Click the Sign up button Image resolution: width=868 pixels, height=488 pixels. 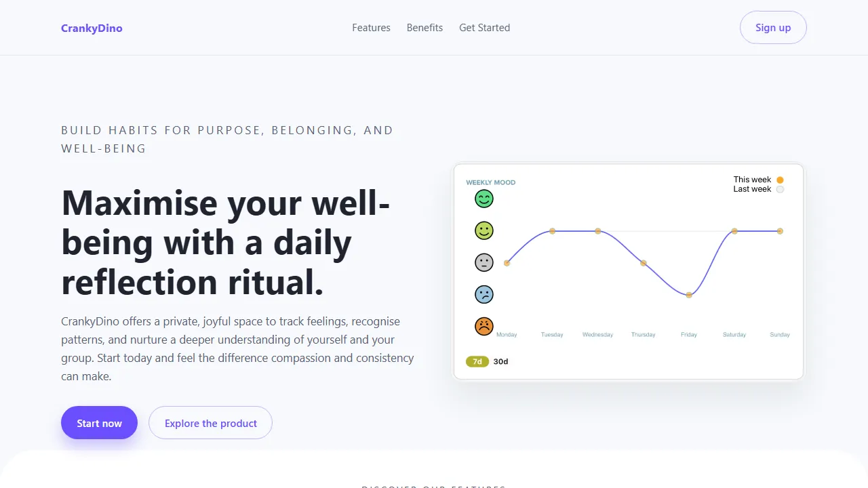tap(773, 27)
